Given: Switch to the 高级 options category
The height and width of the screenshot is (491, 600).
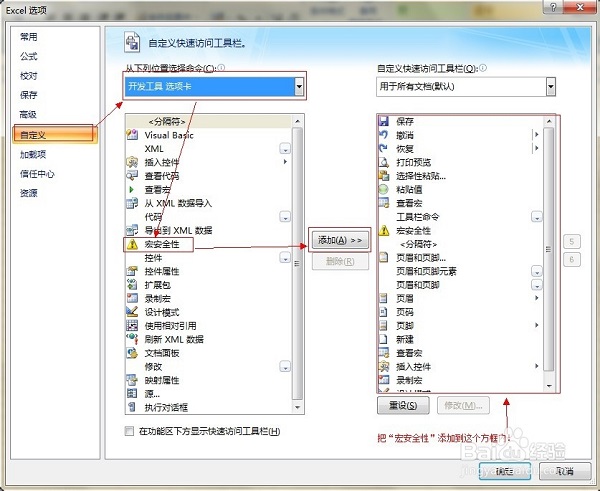Looking at the screenshot, I should [28, 114].
